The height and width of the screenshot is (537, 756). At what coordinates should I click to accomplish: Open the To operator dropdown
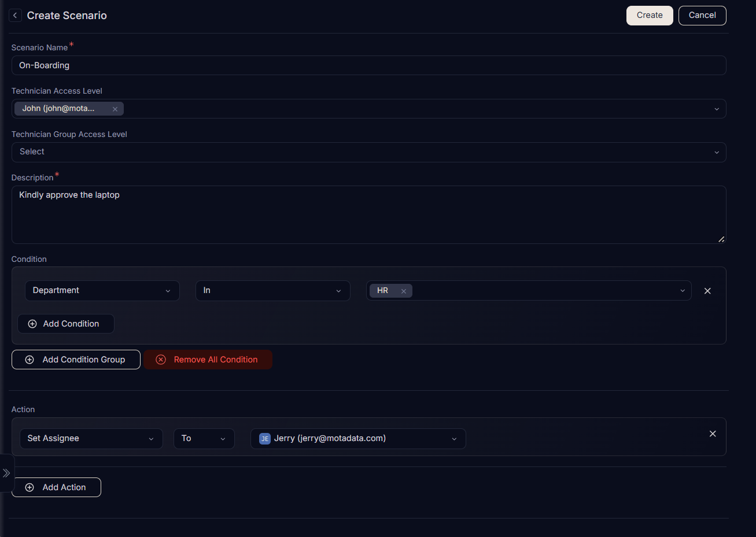(204, 439)
